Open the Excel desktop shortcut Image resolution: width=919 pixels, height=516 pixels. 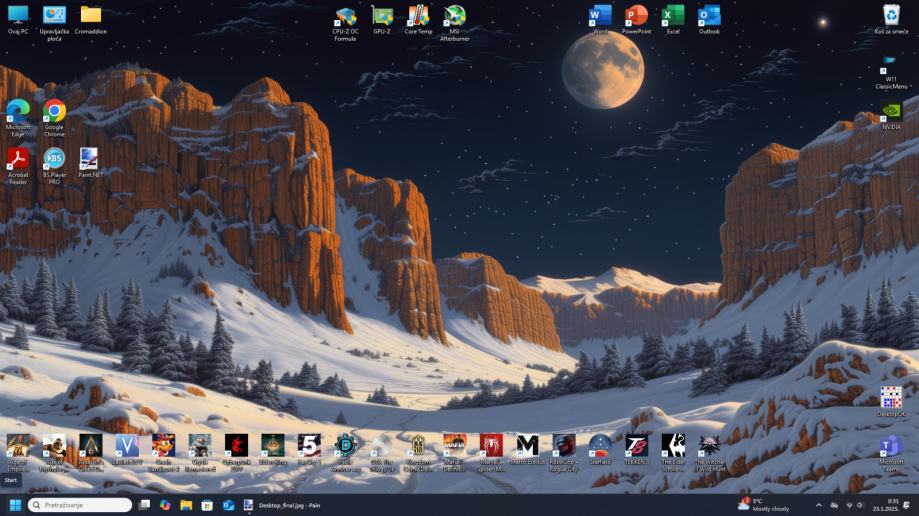pos(673,20)
